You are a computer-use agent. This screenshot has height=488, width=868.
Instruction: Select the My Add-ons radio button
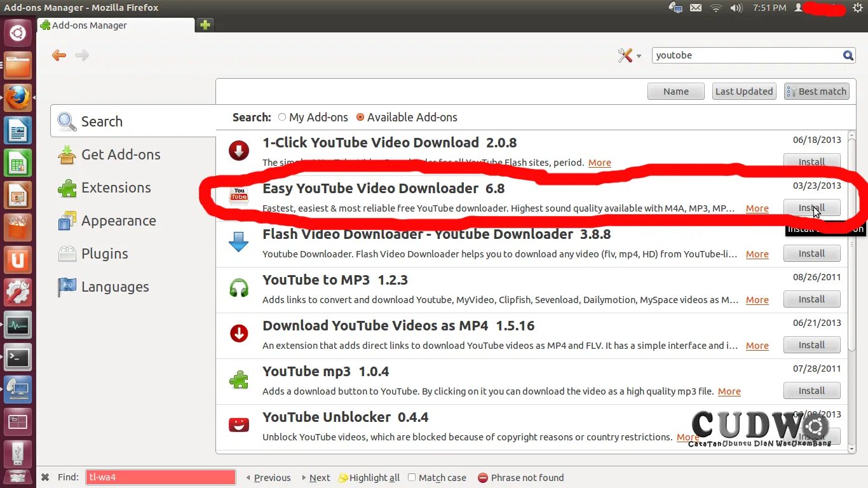[281, 117]
